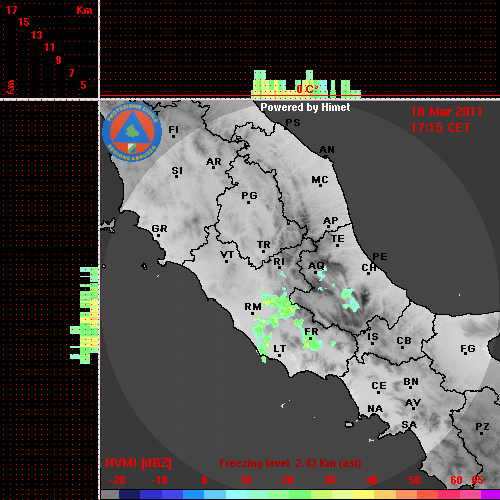Viewport: 500px width, 500px height.
Task: Click the '7' altitude label
Action: [x=71, y=73]
